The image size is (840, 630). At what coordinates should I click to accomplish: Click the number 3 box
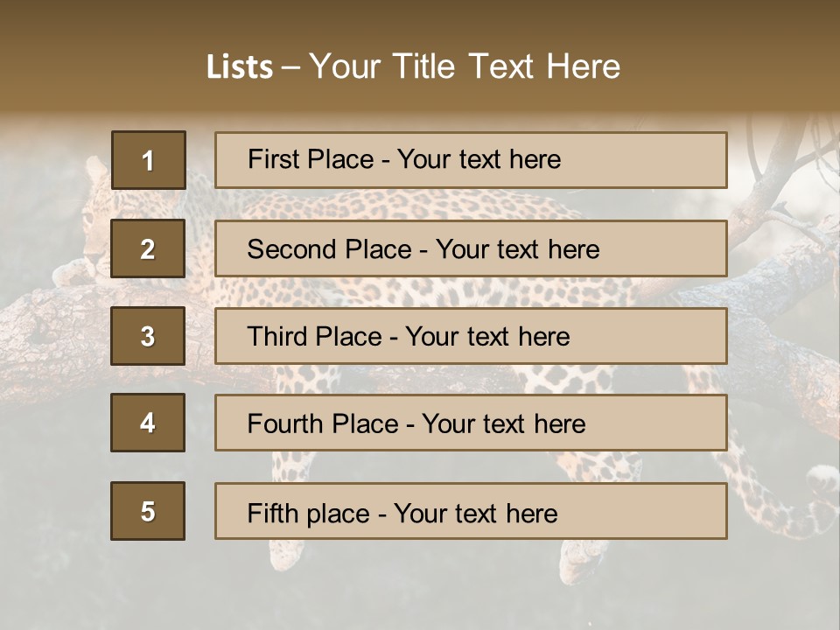(x=148, y=336)
